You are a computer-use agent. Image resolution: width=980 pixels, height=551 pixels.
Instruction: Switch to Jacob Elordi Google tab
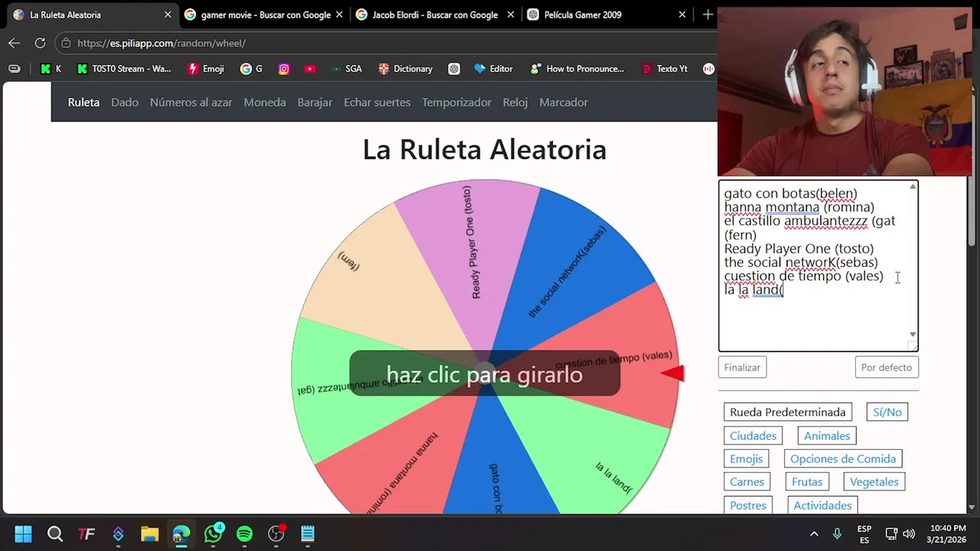pyautogui.click(x=435, y=15)
